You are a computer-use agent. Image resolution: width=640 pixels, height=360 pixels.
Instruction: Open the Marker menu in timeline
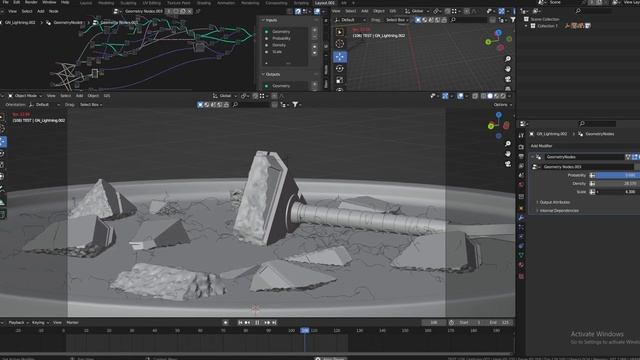point(72,322)
